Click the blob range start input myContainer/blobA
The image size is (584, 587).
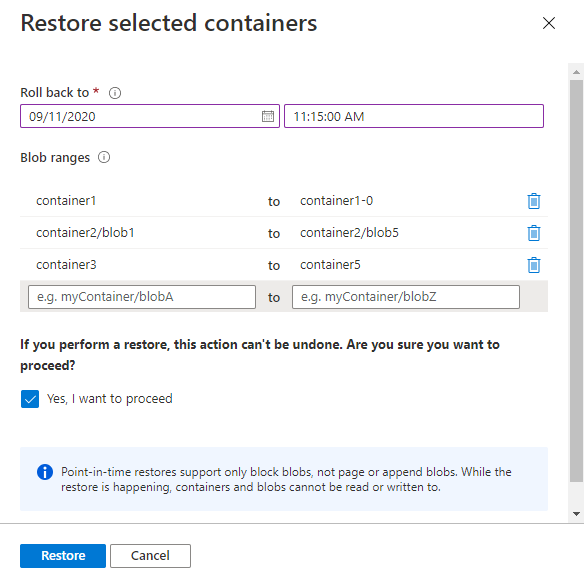[142, 297]
